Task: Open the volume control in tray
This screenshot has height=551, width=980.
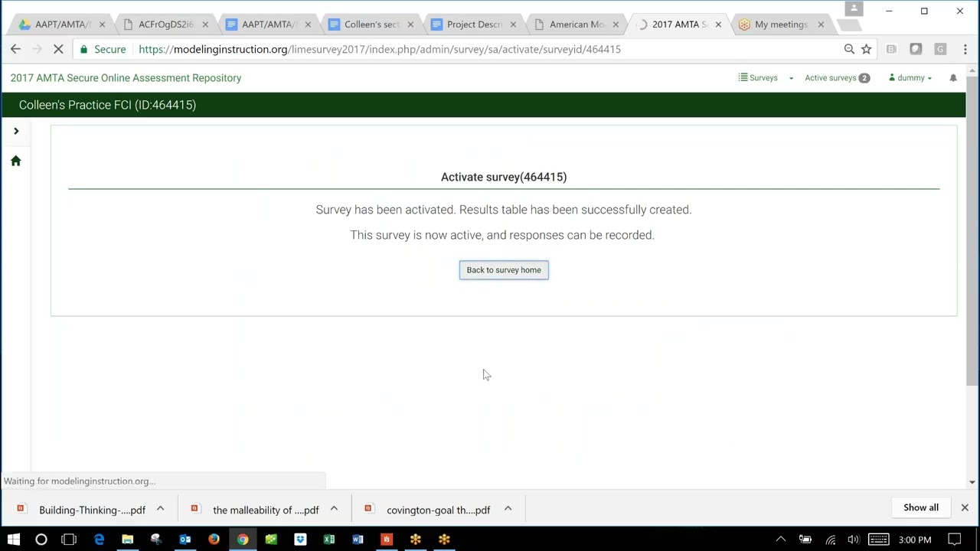Action: pyautogui.click(x=854, y=540)
